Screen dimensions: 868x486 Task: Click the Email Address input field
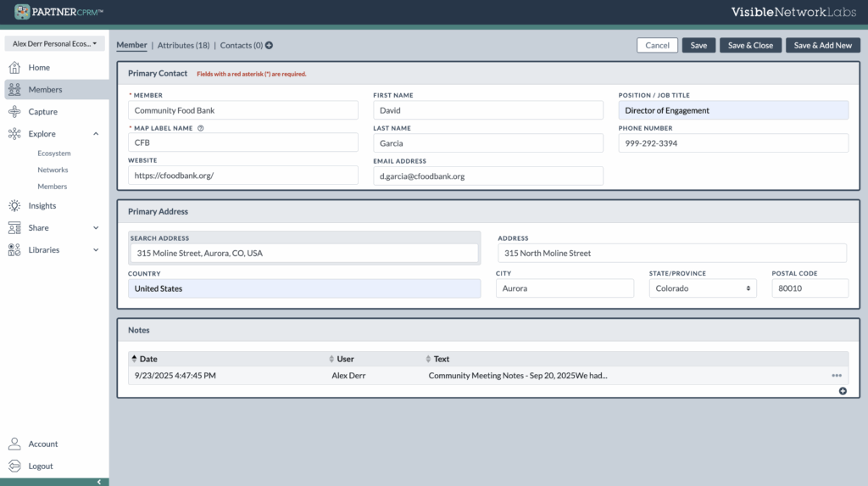click(487, 176)
